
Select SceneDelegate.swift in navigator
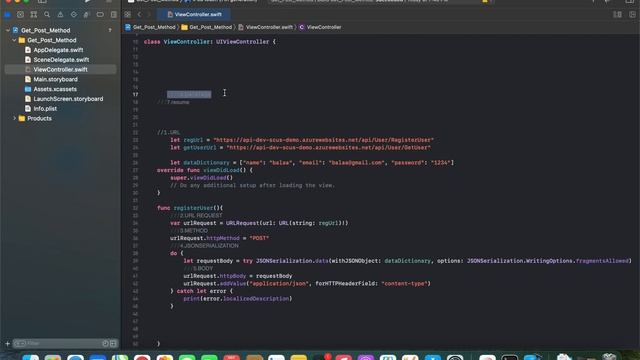[x=61, y=60]
